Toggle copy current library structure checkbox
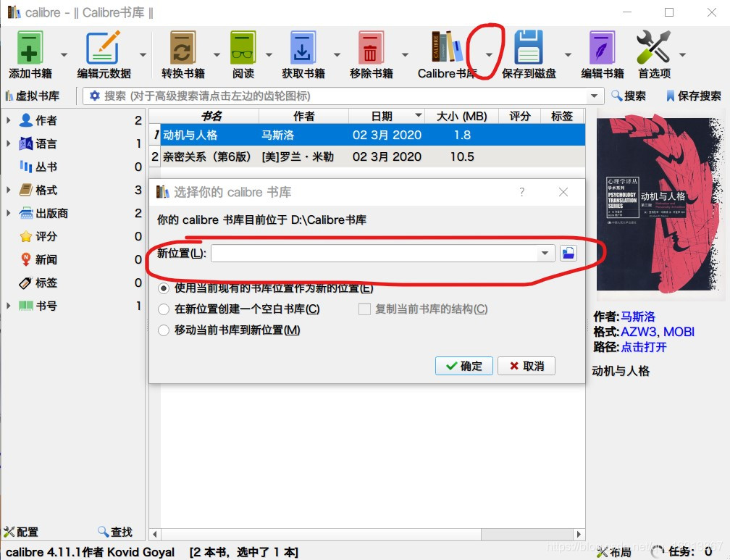This screenshot has height=560, width=730. tap(364, 309)
